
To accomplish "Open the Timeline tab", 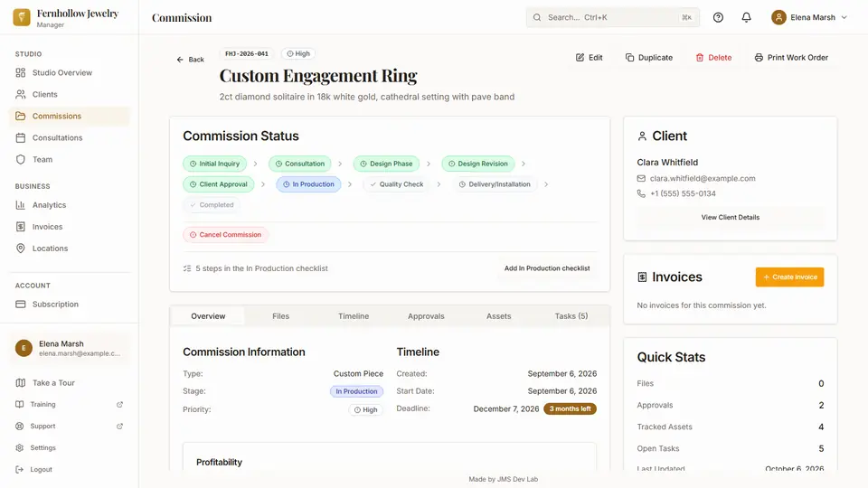I will point(354,316).
